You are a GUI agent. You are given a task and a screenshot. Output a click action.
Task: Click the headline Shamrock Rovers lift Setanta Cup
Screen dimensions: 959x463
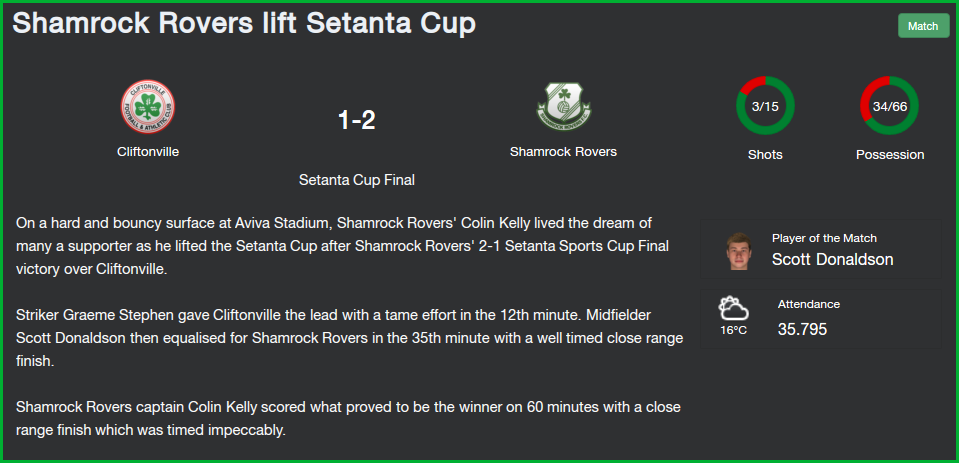point(243,24)
